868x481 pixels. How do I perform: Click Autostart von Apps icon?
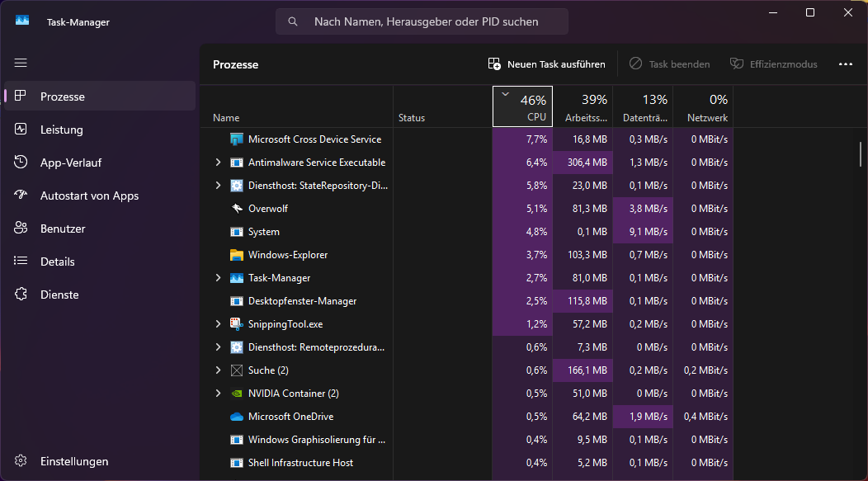pyautogui.click(x=21, y=196)
